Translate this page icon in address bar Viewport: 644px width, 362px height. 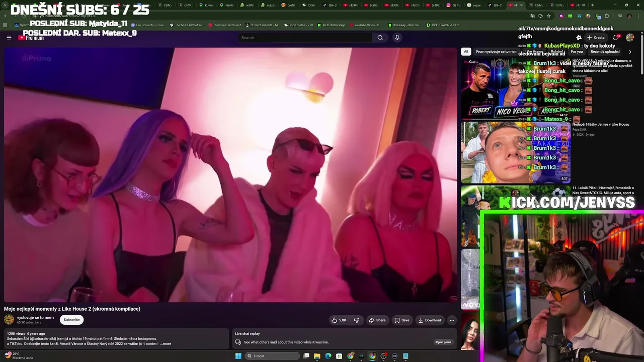[x=532, y=16]
